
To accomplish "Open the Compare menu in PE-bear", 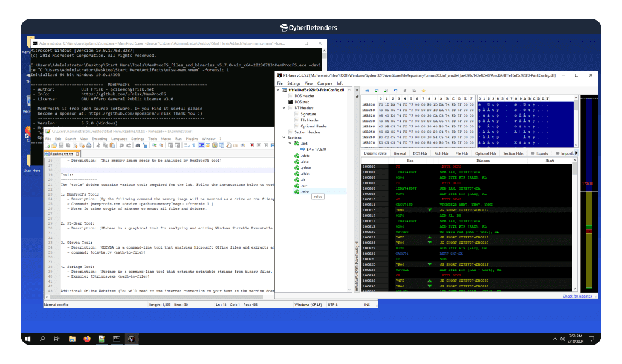I will click(x=326, y=83).
